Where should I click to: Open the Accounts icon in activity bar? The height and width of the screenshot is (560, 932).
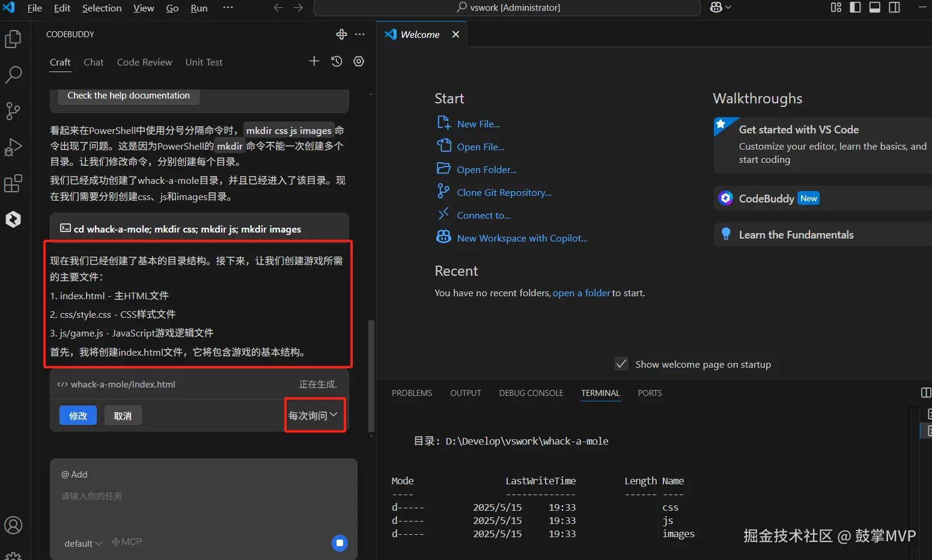[x=13, y=525]
